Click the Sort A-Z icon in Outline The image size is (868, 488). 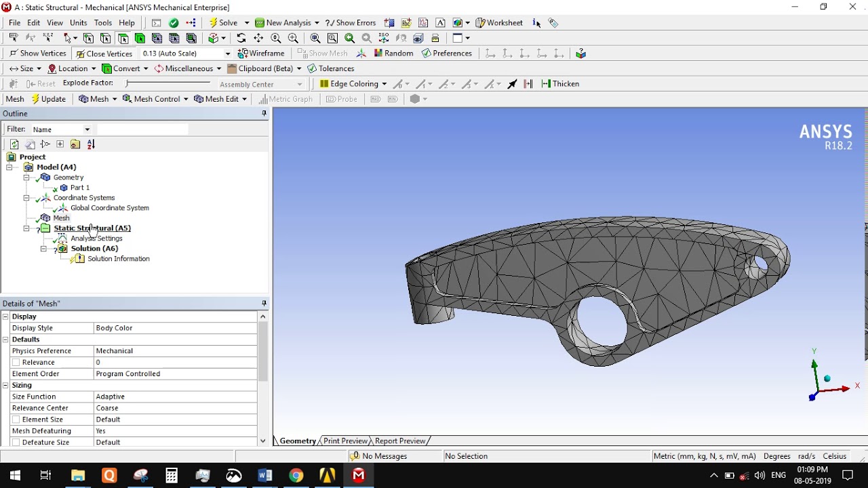click(x=91, y=144)
